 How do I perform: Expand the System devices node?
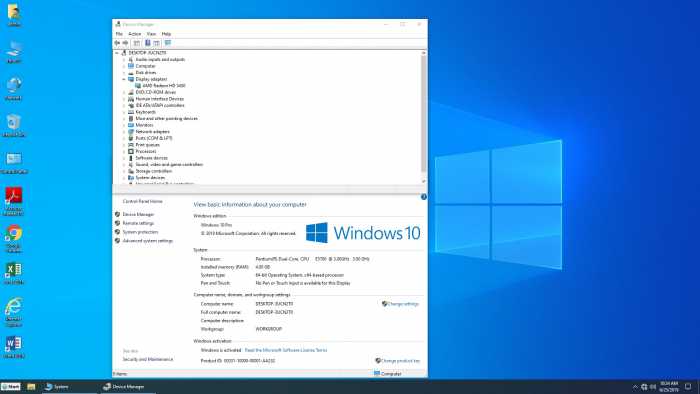pos(124,178)
